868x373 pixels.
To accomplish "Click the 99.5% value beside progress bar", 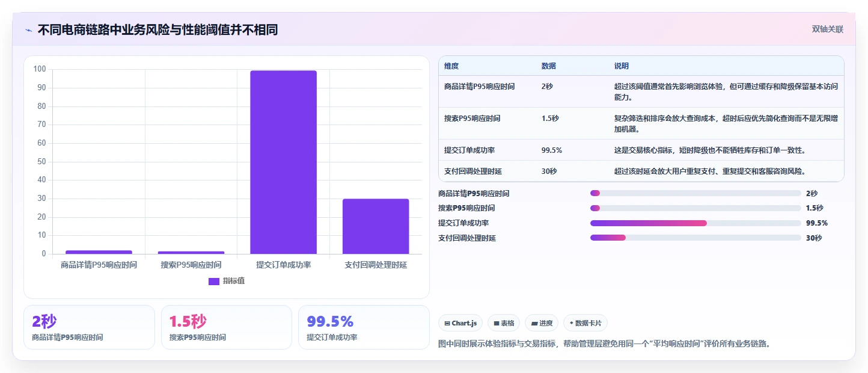I will [x=817, y=223].
